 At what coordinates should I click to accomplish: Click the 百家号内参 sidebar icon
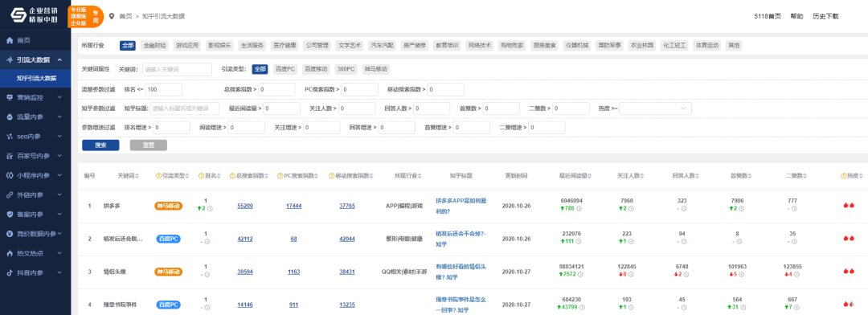click(x=10, y=156)
